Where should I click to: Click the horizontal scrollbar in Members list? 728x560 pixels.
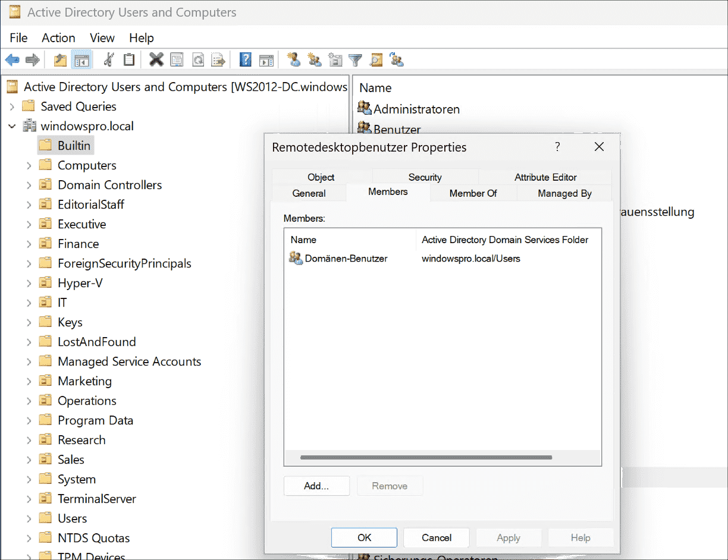click(x=426, y=458)
